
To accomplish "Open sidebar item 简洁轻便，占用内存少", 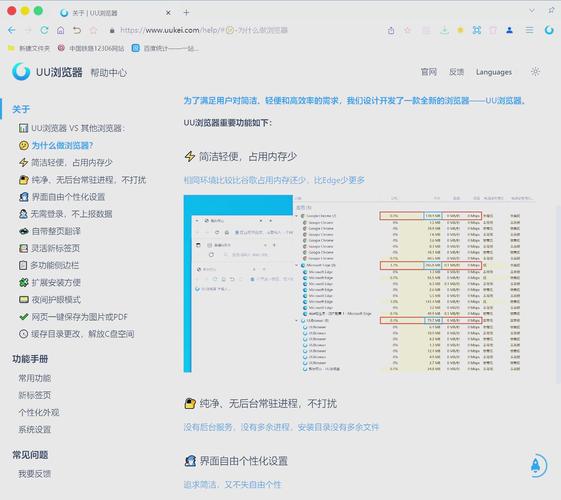I will coord(65,162).
